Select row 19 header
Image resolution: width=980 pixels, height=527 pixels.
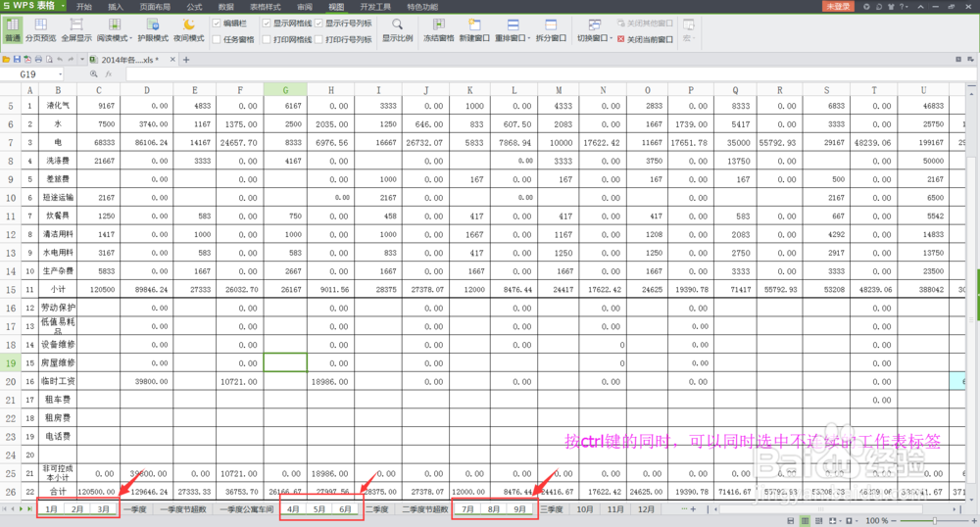11,362
